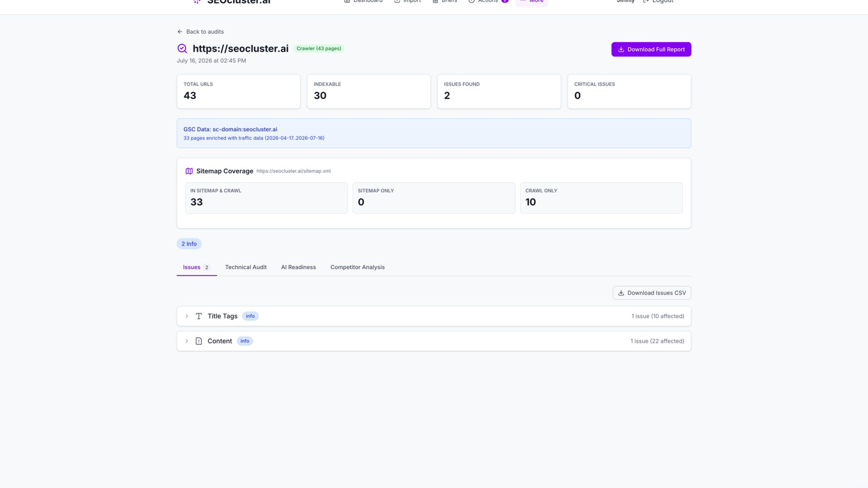Click the Content document icon
Screen dimensions: 868x488
click(199, 341)
